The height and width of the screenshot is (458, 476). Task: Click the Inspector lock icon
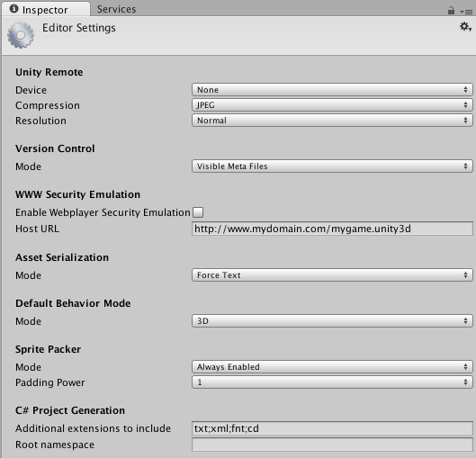coord(451,11)
